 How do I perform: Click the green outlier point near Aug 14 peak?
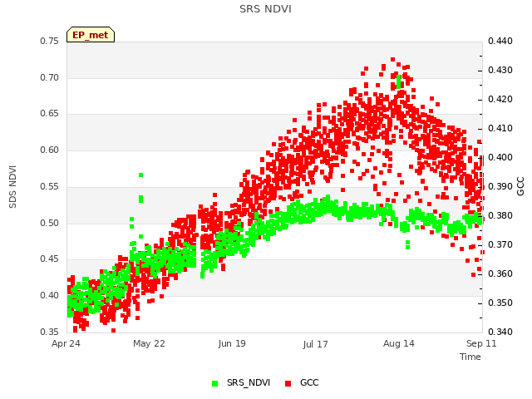(399, 81)
